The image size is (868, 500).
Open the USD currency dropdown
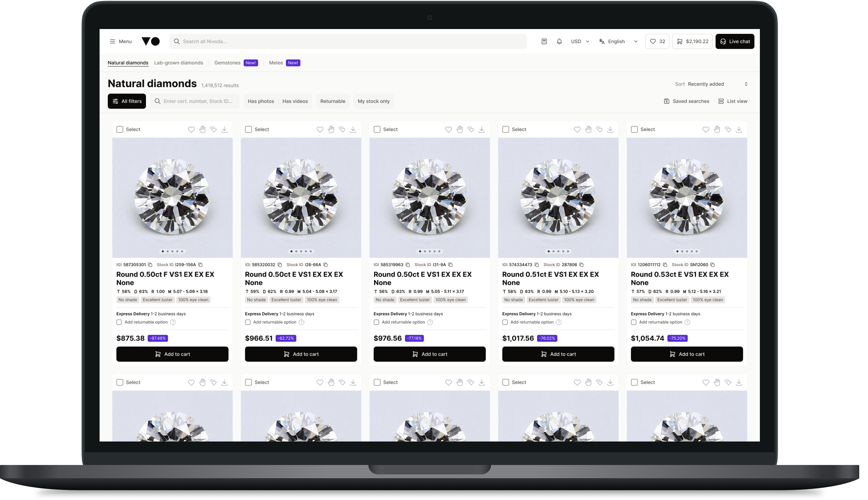click(x=580, y=41)
